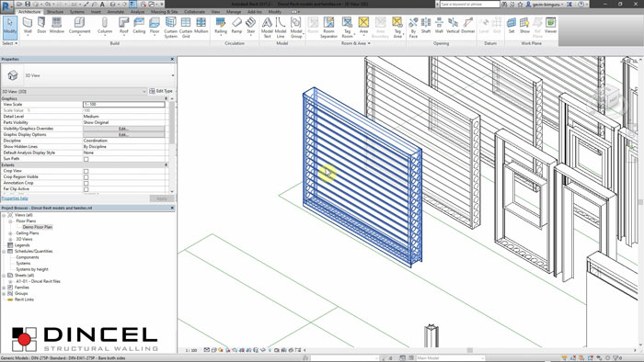Viewport: 644px width, 362px height.
Task: Pick the Room Separator tool
Action: click(328, 28)
